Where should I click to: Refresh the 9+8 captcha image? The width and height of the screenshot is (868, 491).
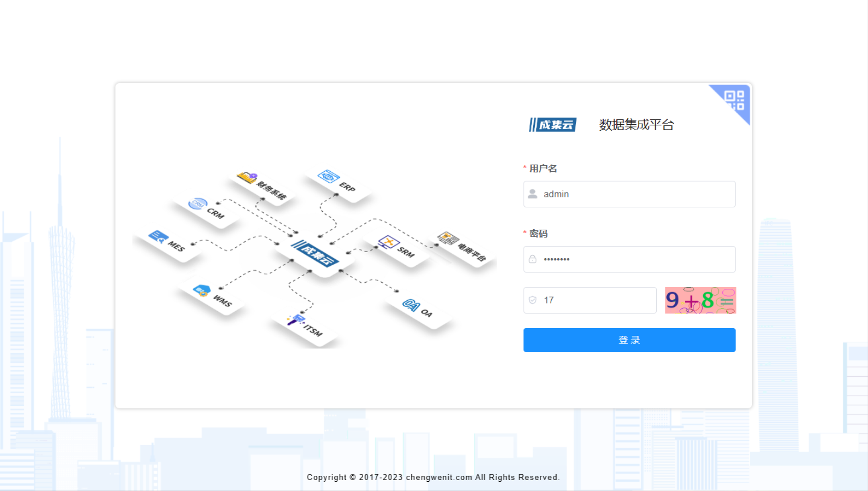pyautogui.click(x=700, y=300)
